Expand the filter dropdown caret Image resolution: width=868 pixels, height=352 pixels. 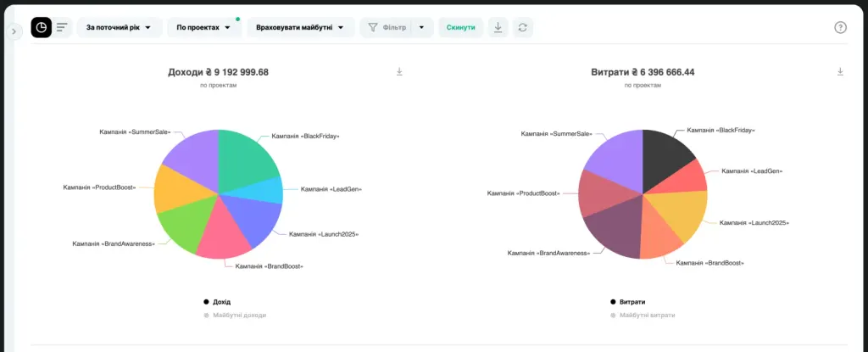click(x=422, y=27)
